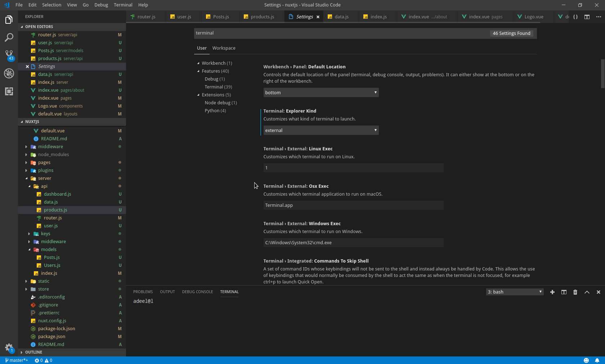The image size is (605, 364).
Task: Select Terminal (39) in settings tree
Action: 218,87
